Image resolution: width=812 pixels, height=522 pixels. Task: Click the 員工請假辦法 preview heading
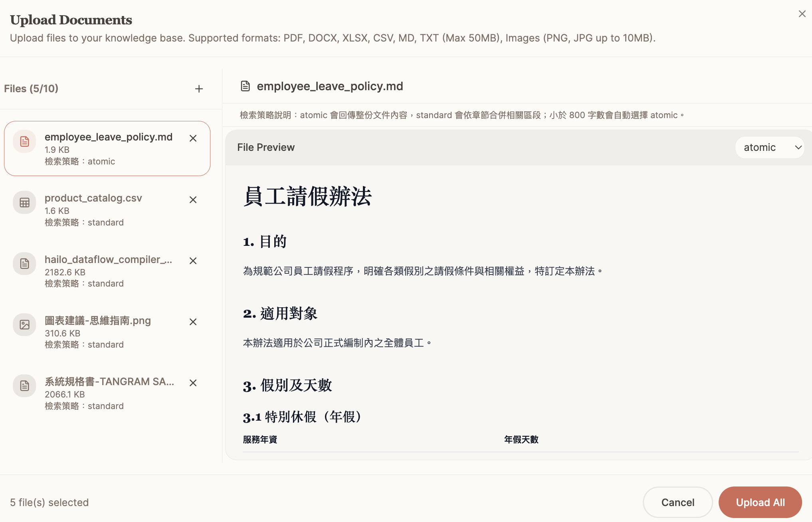[x=307, y=196]
